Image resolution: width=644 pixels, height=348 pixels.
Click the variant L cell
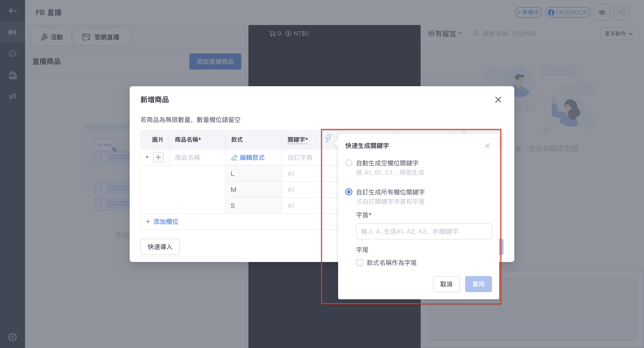[254, 174]
